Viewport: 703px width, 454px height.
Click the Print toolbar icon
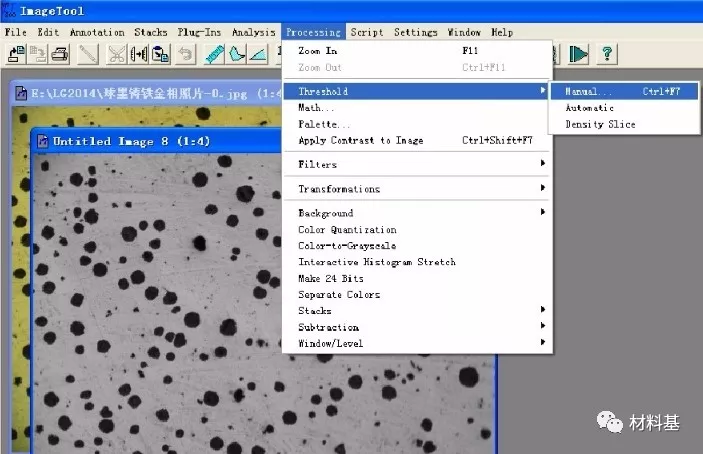click(x=60, y=54)
